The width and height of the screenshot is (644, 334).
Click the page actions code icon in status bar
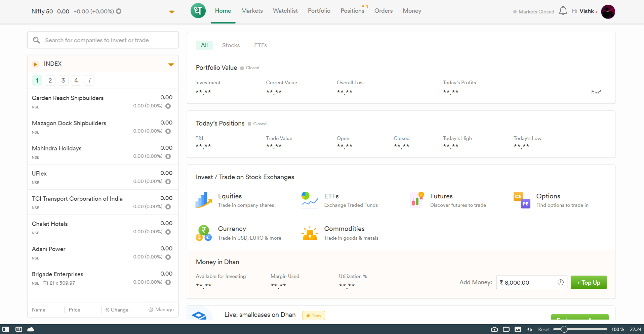pyautogui.click(x=530, y=329)
